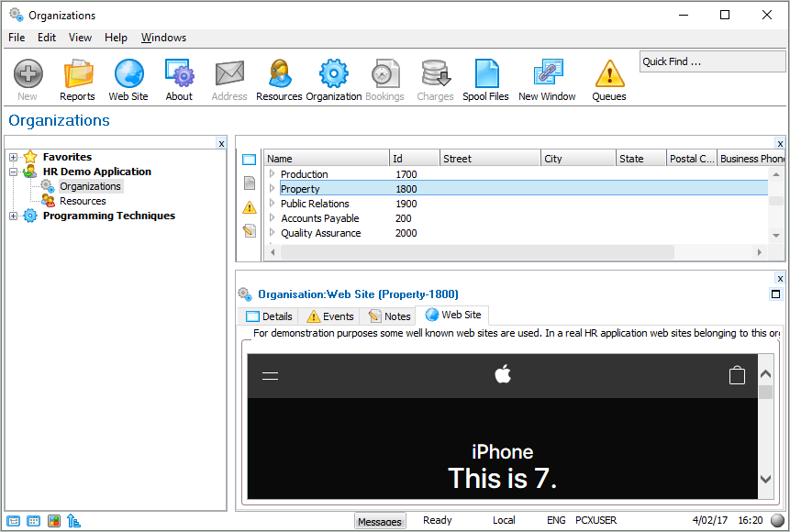Viewport: 790px width, 532px height.
Task: Collapse the HR Demo Application node
Action: pos(14,172)
